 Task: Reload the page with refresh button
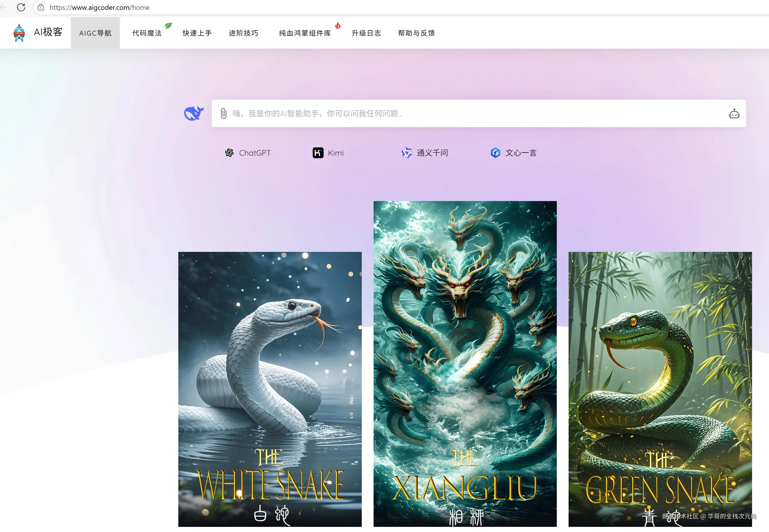click(x=21, y=7)
